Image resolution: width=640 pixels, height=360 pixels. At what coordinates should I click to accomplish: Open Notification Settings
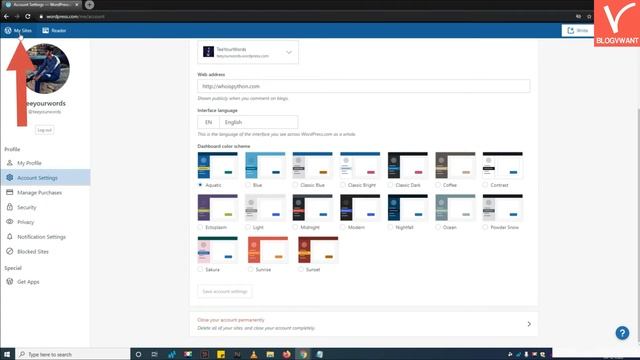pyautogui.click(x=45, y=237)
